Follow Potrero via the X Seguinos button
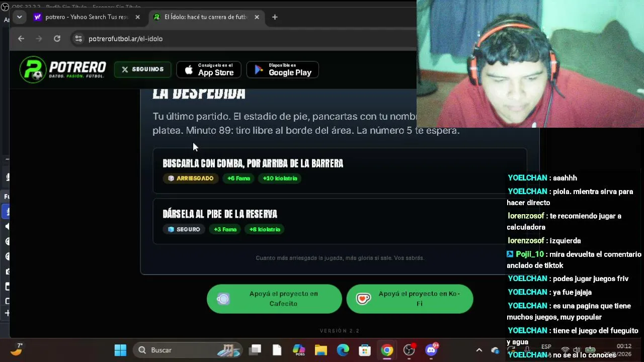The height and width of the screenshot is (362, 644). tap(142, 69)
